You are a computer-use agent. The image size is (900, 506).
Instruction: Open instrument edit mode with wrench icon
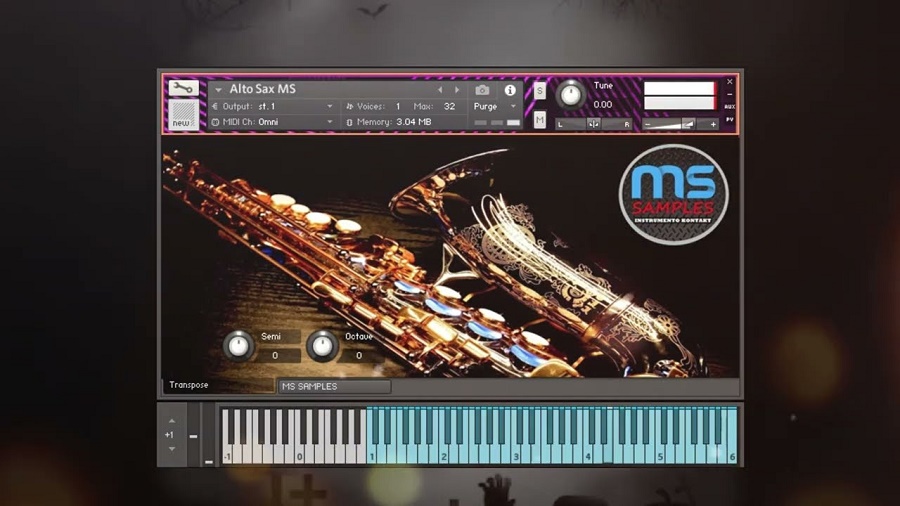click(x=183, y=88)
